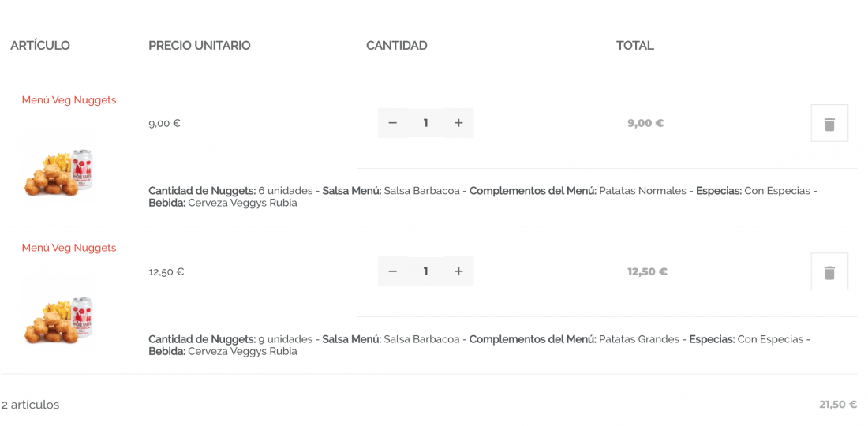Image resolution: width=868 pixels, height=426 pixels.
Task: Open the second Menú Veg Nuggets product link
Action: pos(69,248)
